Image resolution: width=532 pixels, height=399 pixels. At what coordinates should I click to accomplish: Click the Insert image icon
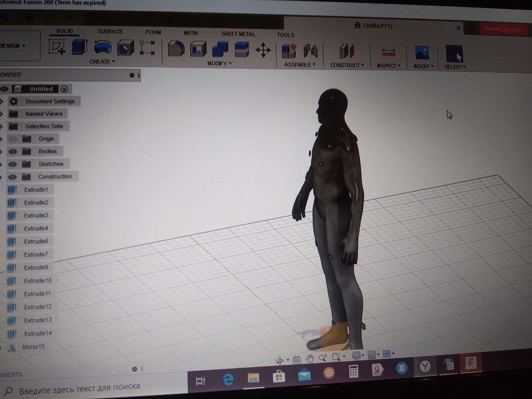tap(422, 53)
